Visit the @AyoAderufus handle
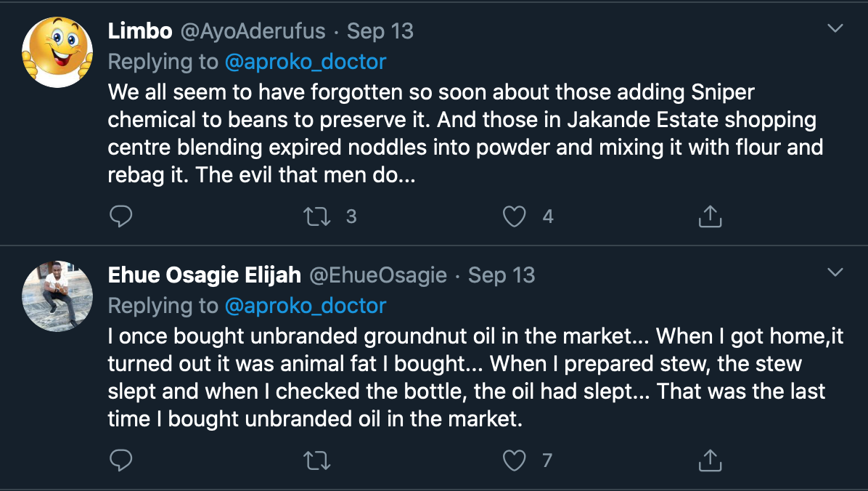868x491 pixels. (x=253, y=31)
